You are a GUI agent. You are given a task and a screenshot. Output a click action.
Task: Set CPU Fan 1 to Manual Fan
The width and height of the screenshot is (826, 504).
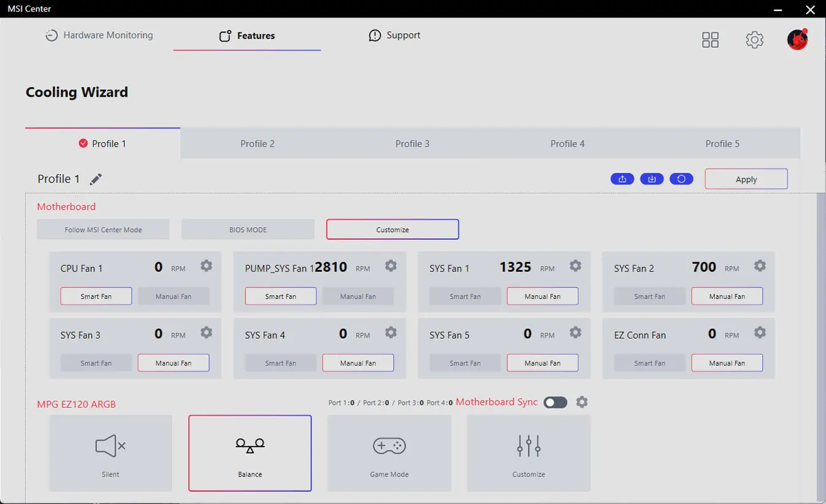click(173, 296)
